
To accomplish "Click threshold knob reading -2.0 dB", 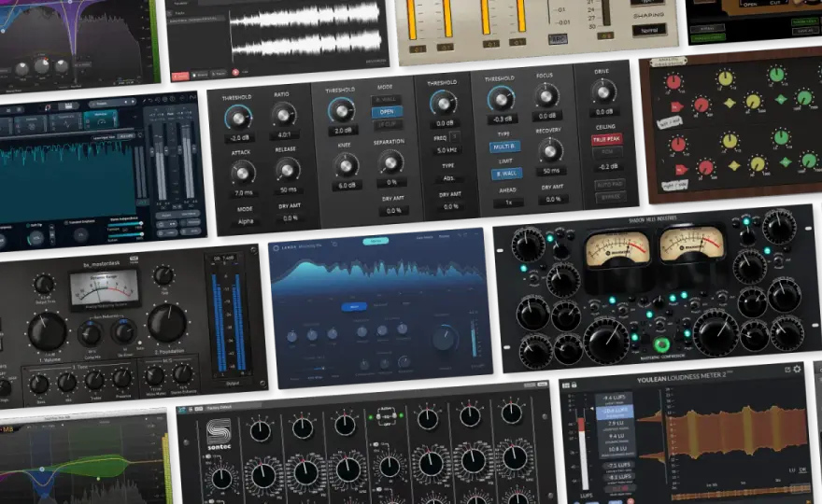I will pos(238,119).
